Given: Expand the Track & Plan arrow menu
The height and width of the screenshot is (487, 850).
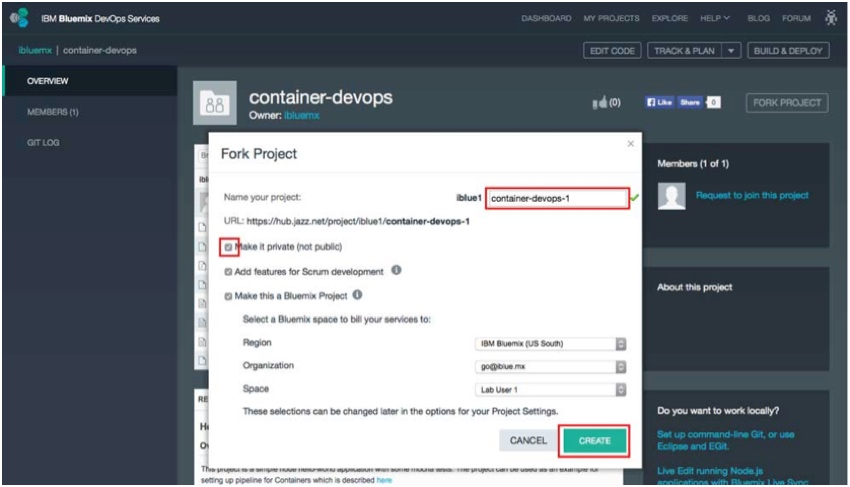Looking at the screenshot, I should (731, 50).
